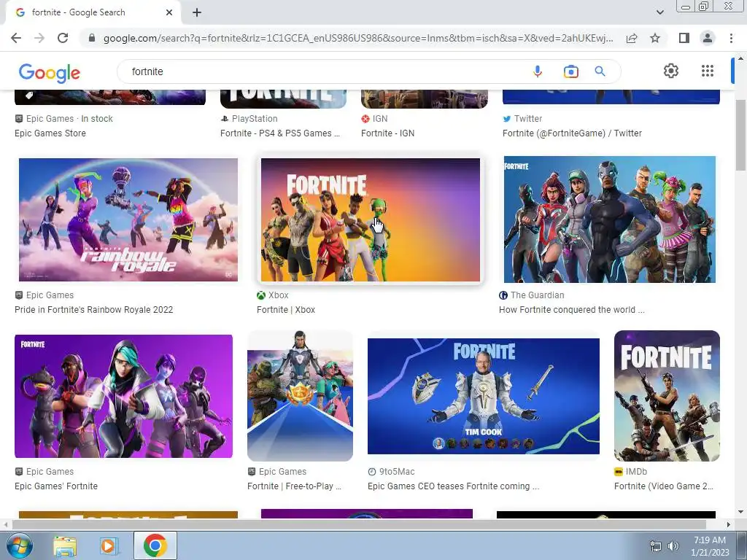Go to the Google homepage via logo
Viewport: 747px width, 560px height.
[x=50, y=72]
